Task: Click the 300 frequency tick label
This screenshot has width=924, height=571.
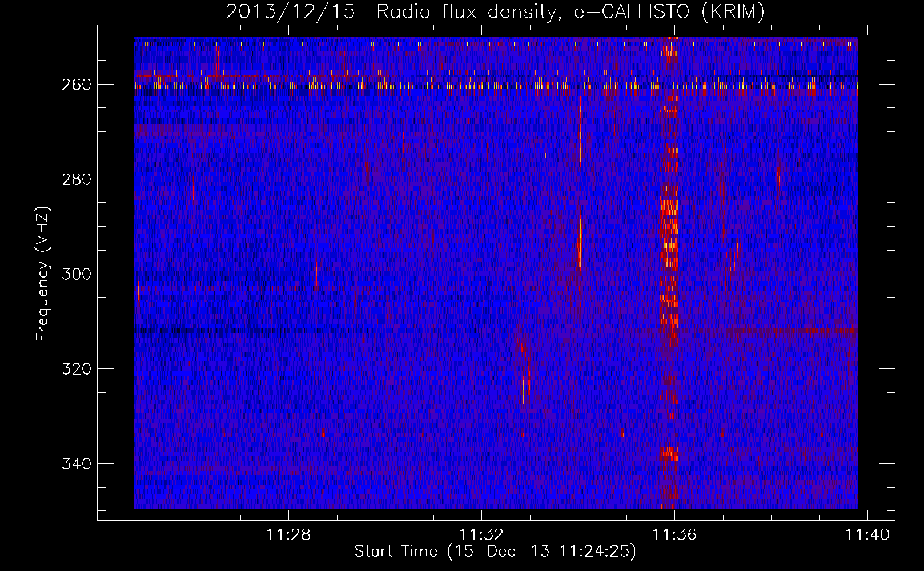Action: (76, 274)
